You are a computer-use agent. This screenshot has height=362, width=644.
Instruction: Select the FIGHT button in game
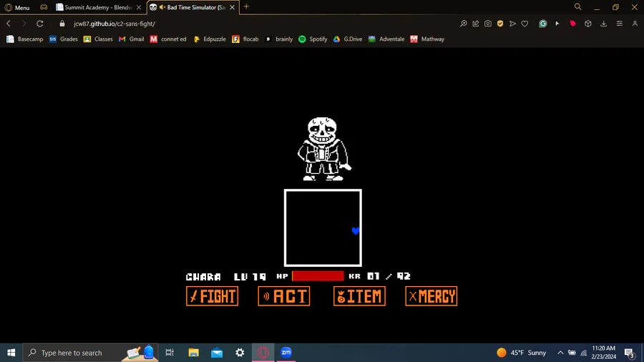coord(213,296)
